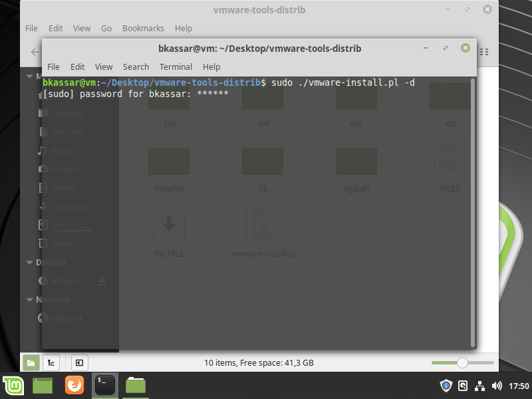
Task: Open the file manager Go menu
Action: point(106,28)
